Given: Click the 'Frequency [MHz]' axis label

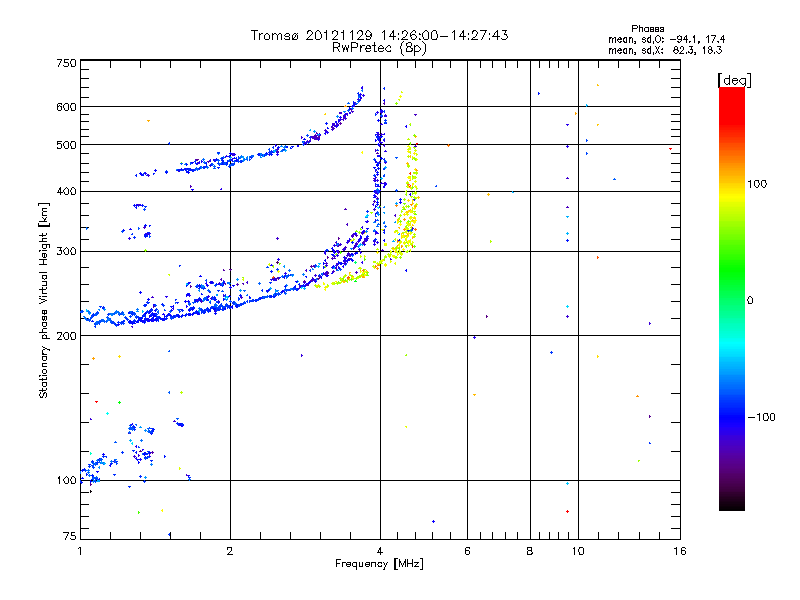Looking at the screenshot, I should (379, 564).
